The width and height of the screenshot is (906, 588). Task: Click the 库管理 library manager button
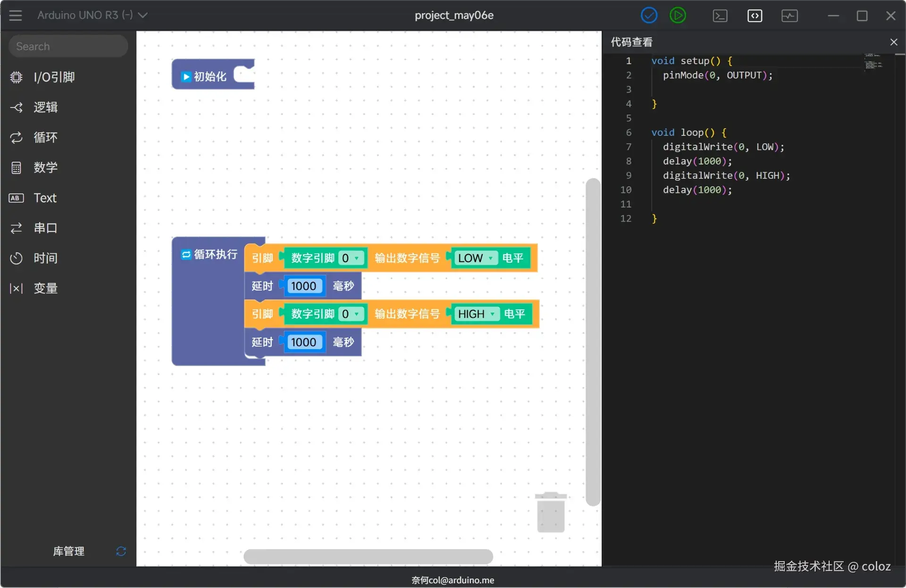pos(69,551)
